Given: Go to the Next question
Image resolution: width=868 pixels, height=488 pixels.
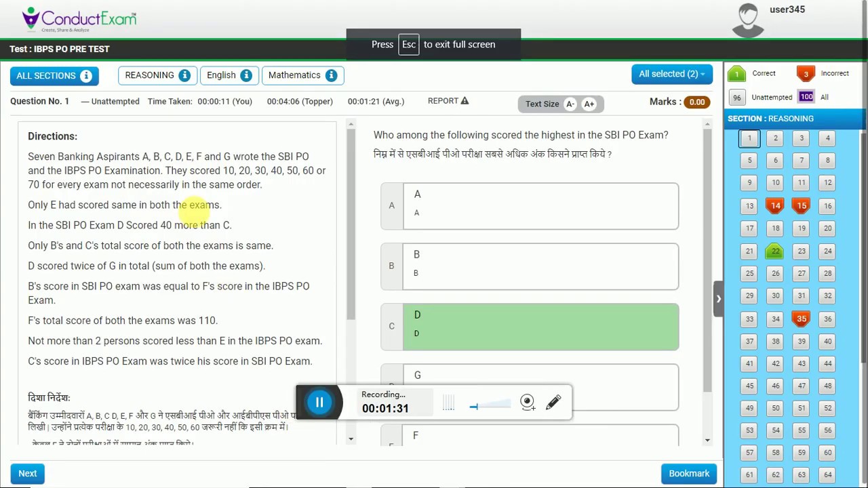Looking at the screenshot, I should click(x=28, y=474).
